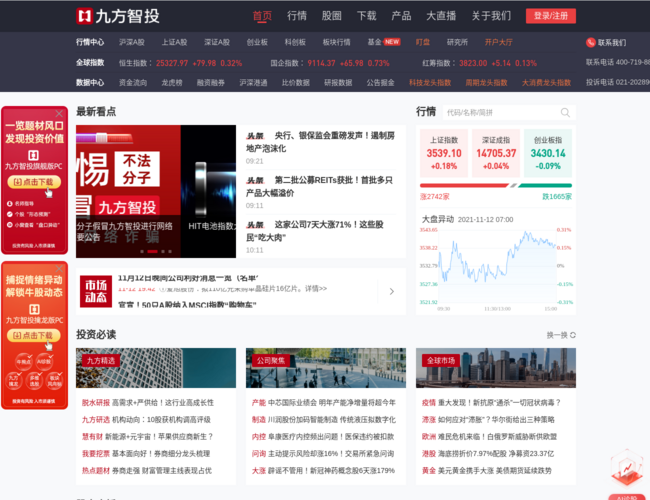Expand market news with the right arrow

(x=392, y=291)
